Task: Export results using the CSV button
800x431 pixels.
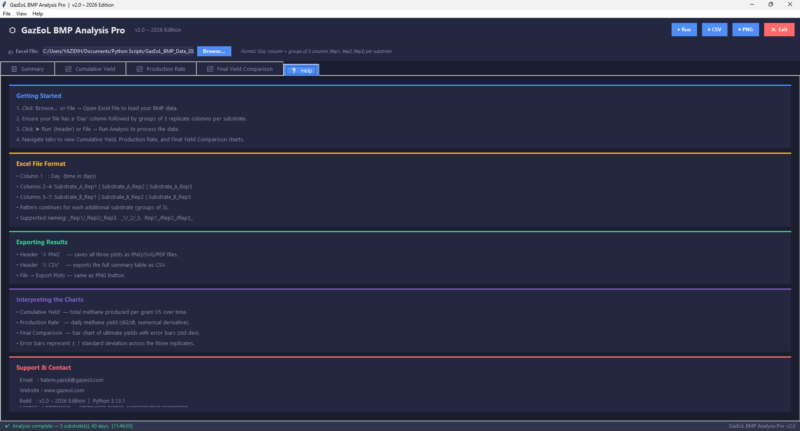Action: tap(714, 30)
